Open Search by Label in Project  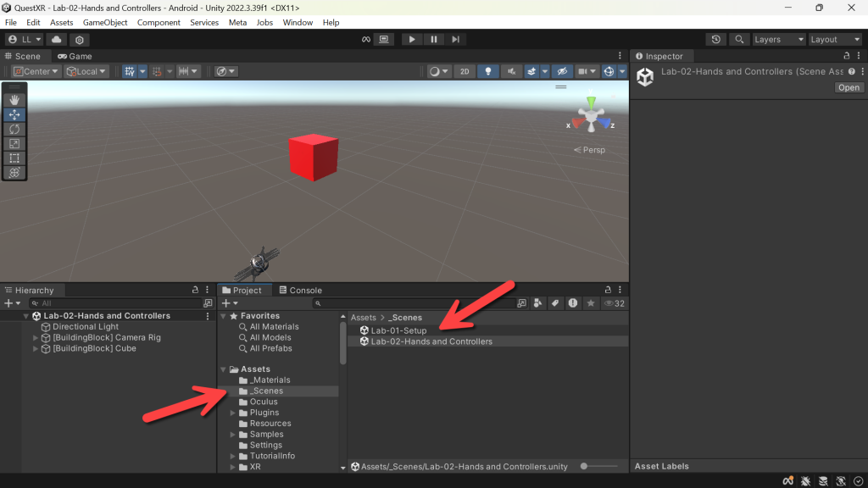(555, 303)
